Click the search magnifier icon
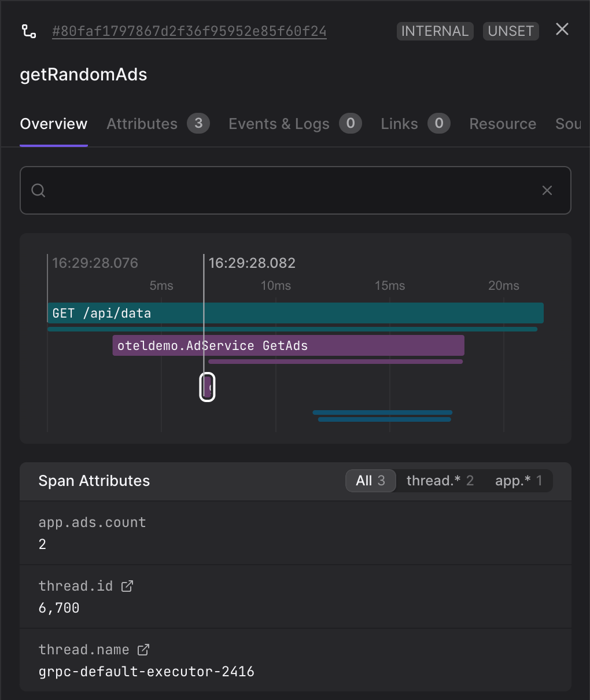The width and height of the screenshot is (590, 700). [38, 190]
